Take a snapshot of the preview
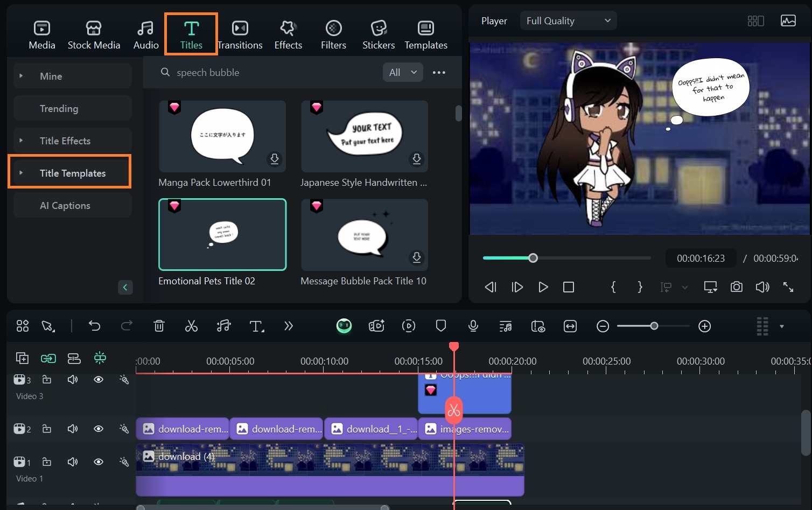This screenshot has width=812, height=510. point(737,287)
